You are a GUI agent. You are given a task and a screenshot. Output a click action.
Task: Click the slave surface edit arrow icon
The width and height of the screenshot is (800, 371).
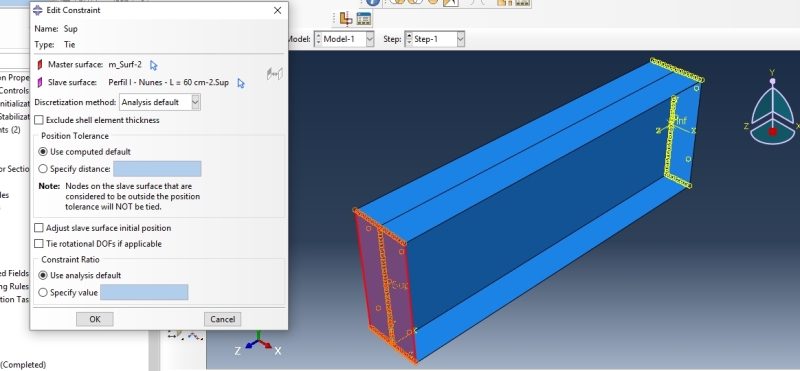(241, 83)
